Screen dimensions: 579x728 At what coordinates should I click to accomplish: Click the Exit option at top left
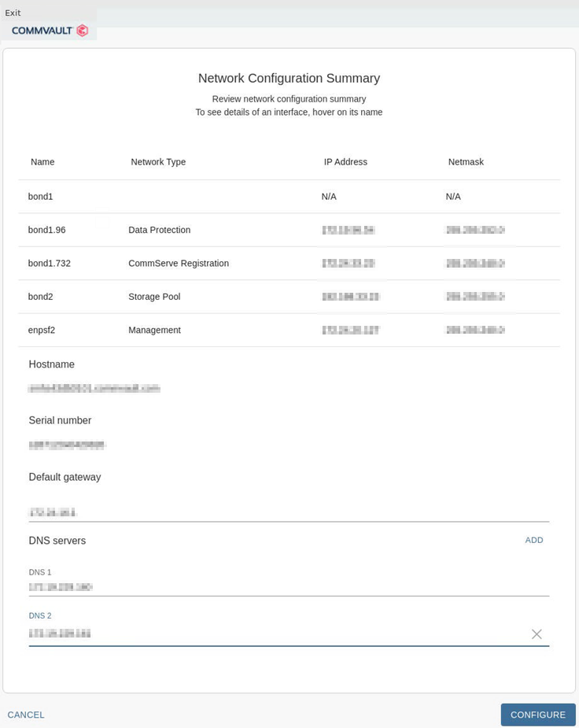[13, 13]
